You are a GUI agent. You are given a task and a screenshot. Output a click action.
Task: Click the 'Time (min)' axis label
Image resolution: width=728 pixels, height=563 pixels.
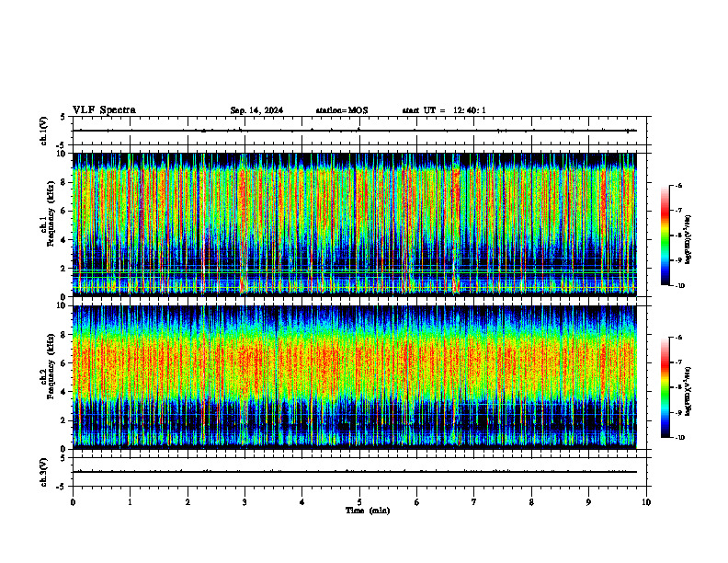pos(368,511)
